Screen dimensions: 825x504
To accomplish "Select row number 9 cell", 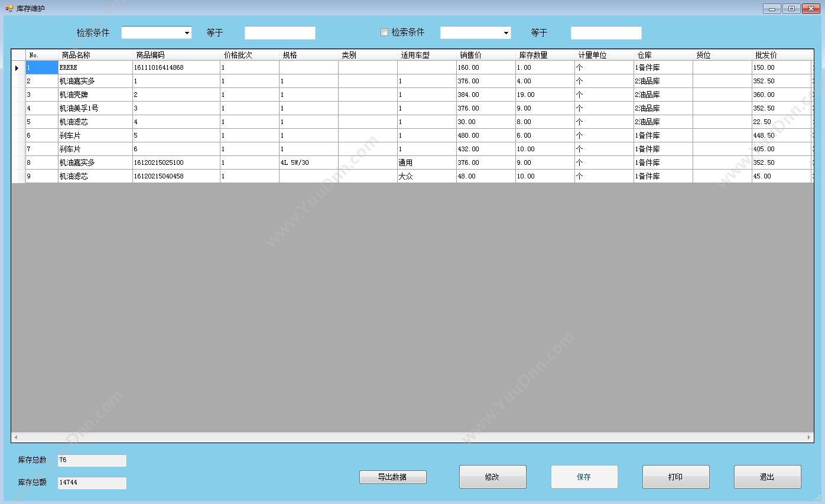I will click(42, 176).
